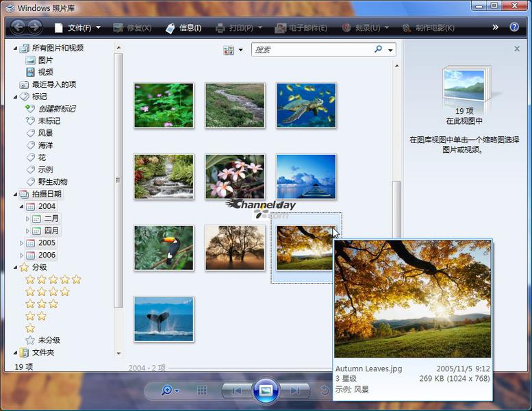Select the misty tree photo thumbnail
Image resolution: width=532 pixels, height=411 pixels.
(235, 248)
